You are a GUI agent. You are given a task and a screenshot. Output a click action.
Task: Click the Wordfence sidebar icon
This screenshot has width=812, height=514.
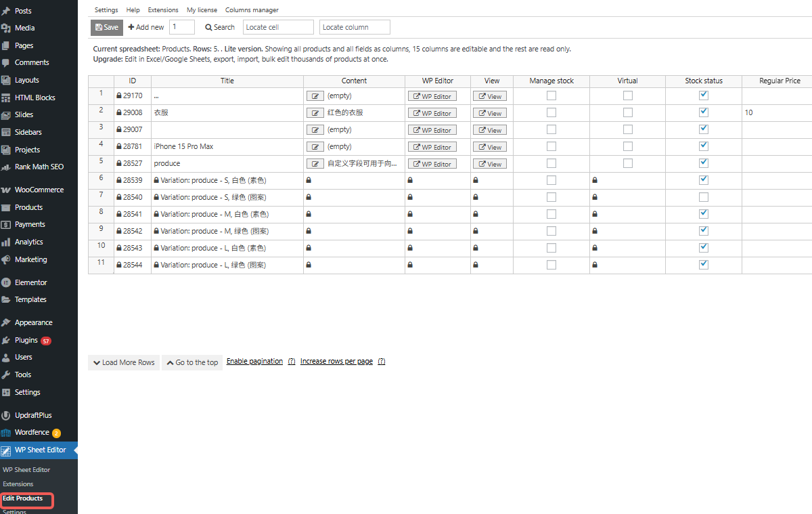click(6, 433)
